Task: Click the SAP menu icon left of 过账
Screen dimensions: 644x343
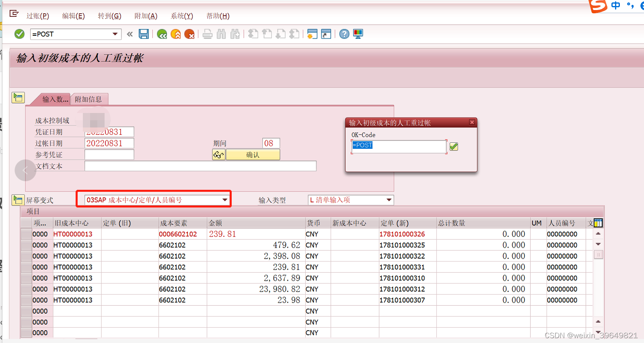Action: tap(14, 14)
